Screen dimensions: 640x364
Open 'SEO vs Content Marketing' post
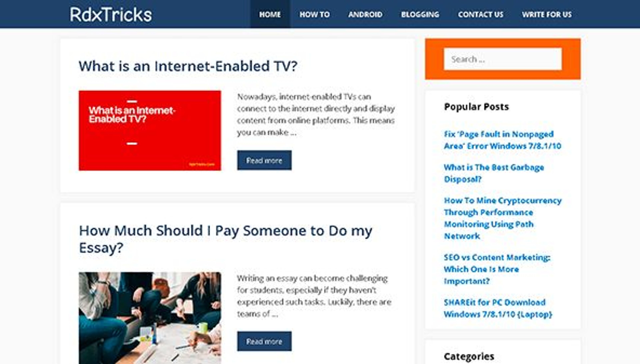pyautogui.click(x=497, y=269)
